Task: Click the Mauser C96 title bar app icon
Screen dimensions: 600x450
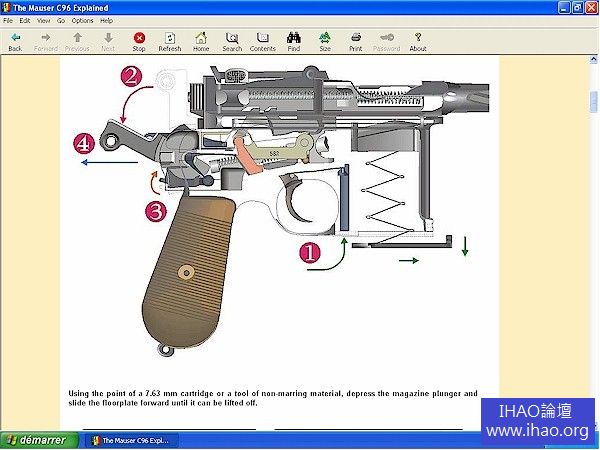Action: pos(6,7)
